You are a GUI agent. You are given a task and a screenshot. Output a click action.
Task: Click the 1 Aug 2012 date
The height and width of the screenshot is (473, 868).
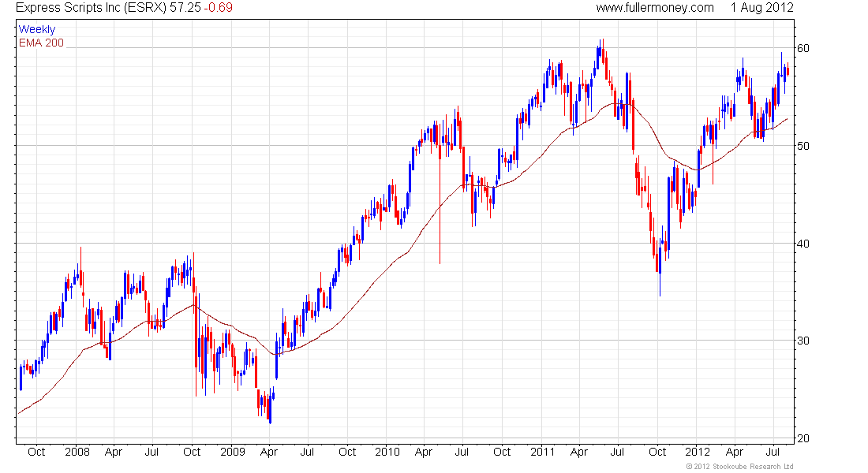[x=761, y=8]
